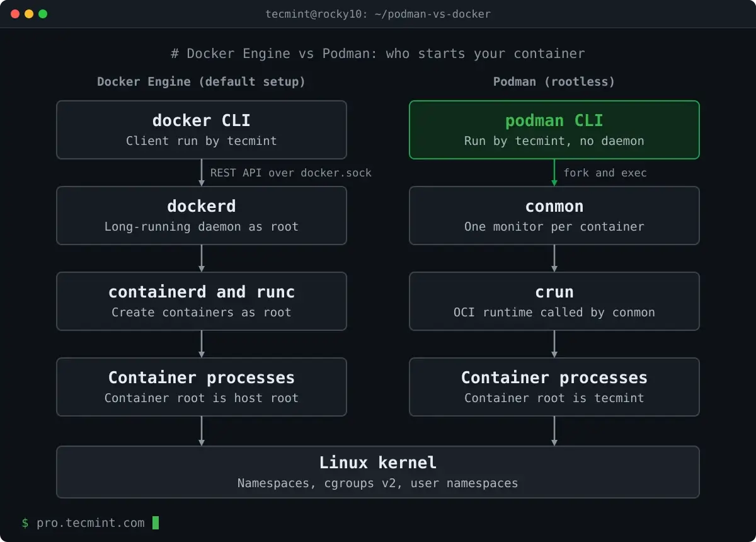The width and height of the screenshot is (756, 542).
Task: Click 'Namespaces, cgroups v2, user namespaces' text
Action: (378, 483)
